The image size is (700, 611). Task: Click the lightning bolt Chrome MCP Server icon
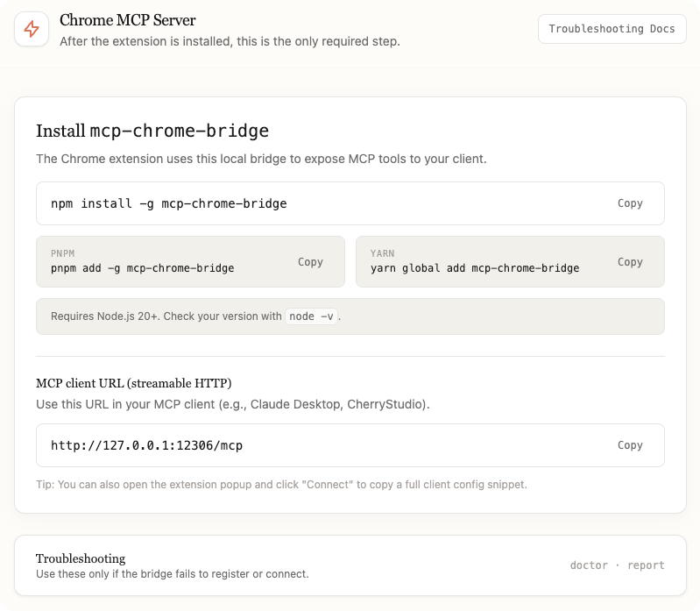(32, 29)
